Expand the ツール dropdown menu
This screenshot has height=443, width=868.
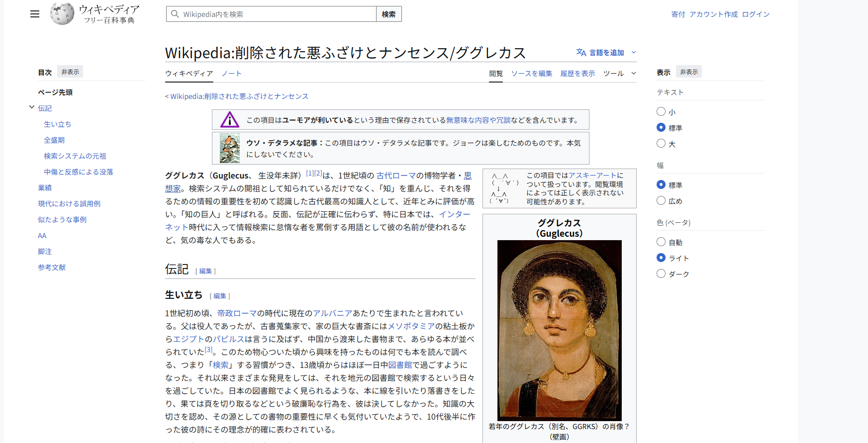click(x=620, y=73)
